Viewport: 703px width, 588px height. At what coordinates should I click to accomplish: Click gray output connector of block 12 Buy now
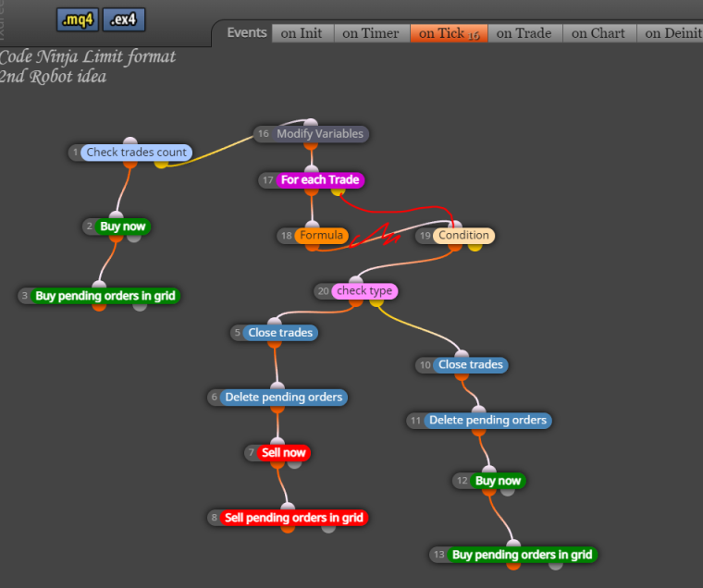(508, 492)
